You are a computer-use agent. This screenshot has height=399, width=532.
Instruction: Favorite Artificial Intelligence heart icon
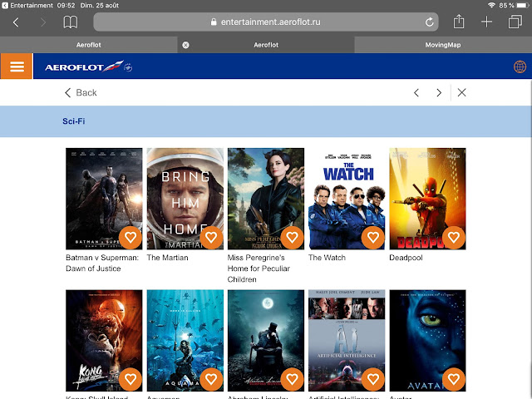373,379
